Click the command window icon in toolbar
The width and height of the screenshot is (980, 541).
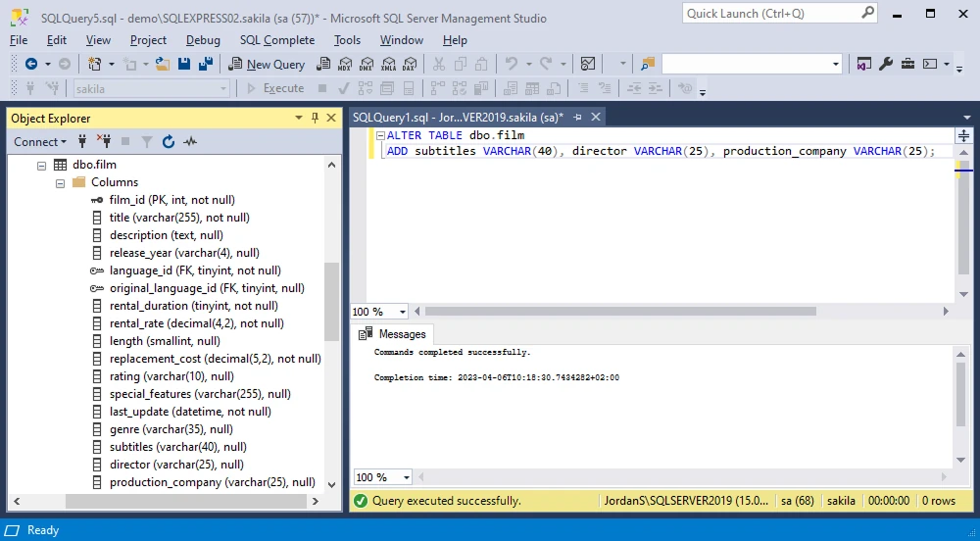(x=930, y=64)
